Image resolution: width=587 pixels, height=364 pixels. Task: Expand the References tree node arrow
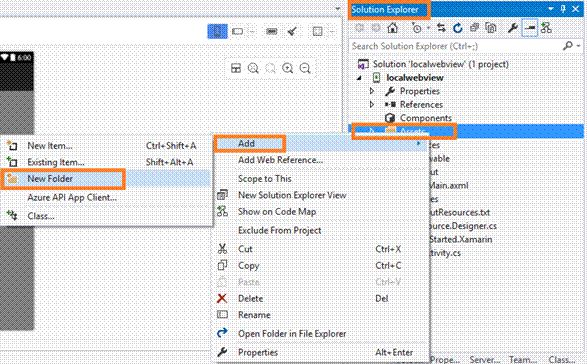pyautogui.click(x=372, y=104)
